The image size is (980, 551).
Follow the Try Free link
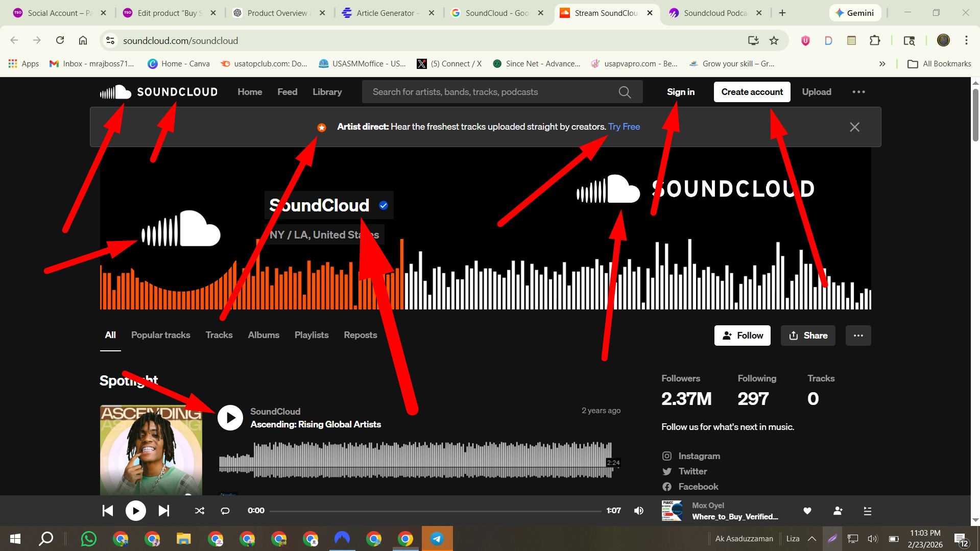click(x=624, y=126)
